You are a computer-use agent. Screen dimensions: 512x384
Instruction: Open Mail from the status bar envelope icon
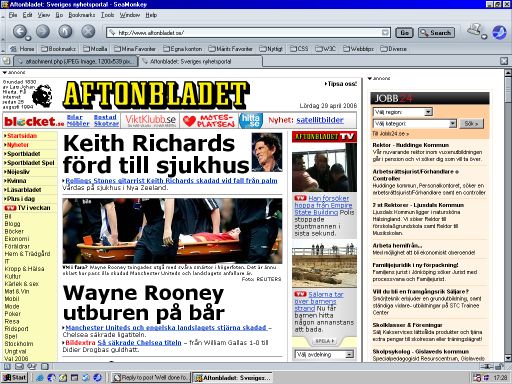(x=19, y=366)
